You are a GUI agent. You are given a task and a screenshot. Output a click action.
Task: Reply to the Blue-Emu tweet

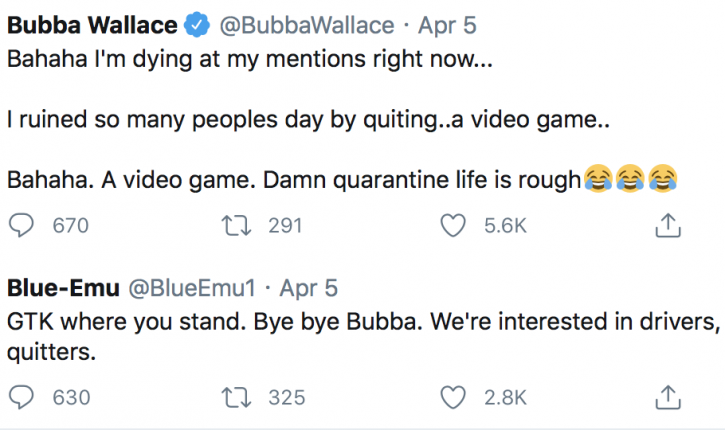[x=21, y=397]
